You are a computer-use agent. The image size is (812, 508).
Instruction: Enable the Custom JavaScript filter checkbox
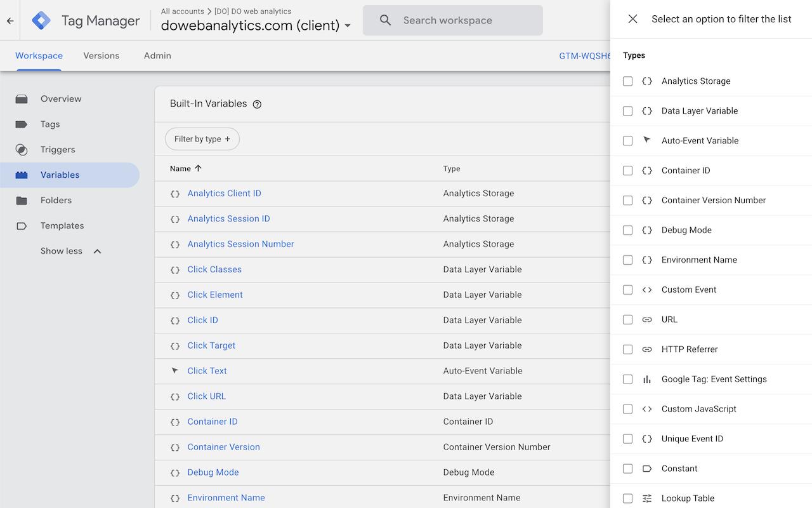[x=627, y=409]
